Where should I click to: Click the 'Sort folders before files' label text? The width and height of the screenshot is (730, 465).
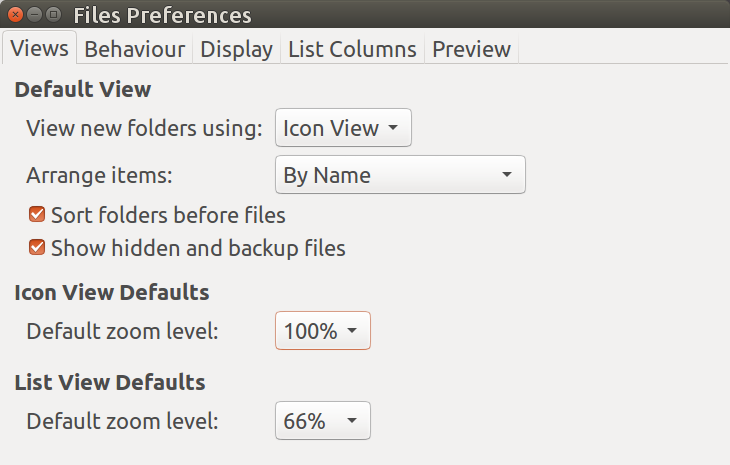coord(168,214)
